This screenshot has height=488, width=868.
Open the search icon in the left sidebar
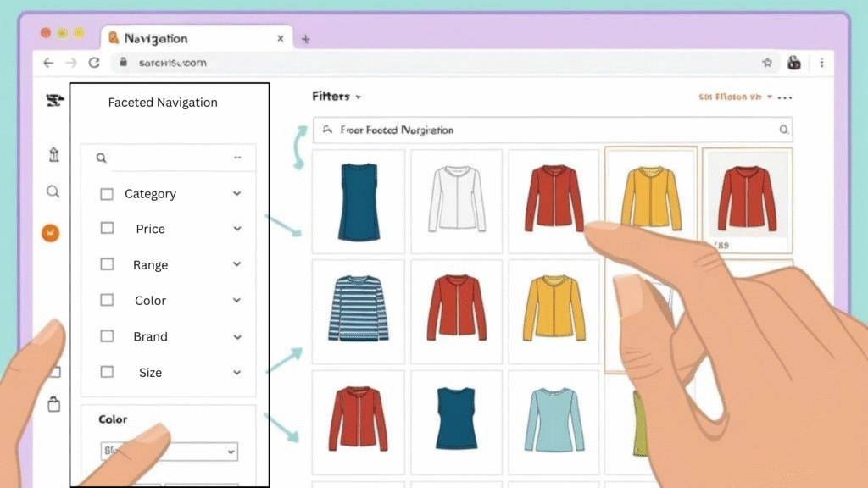(x=53, y=191)
